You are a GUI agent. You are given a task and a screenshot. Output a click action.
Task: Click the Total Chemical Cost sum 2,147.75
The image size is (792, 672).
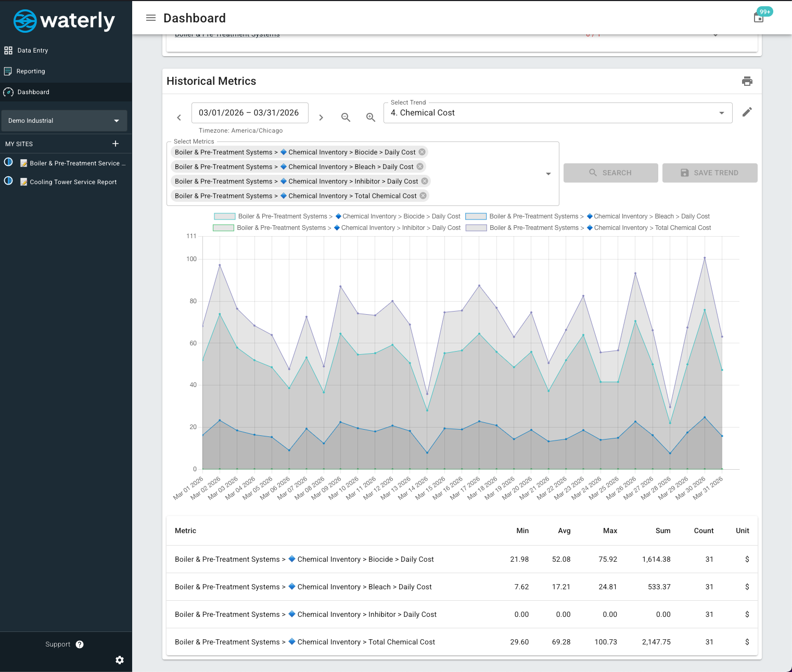click(x=656, y=642)
